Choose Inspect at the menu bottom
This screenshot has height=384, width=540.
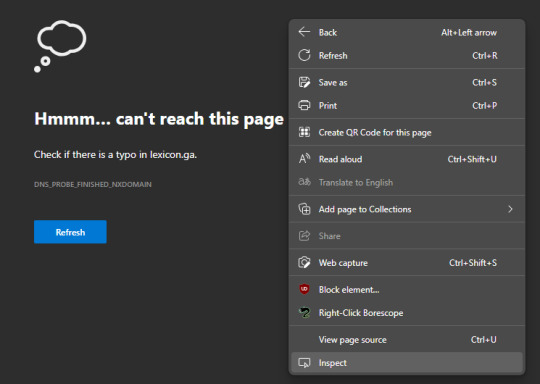point(407,363)
